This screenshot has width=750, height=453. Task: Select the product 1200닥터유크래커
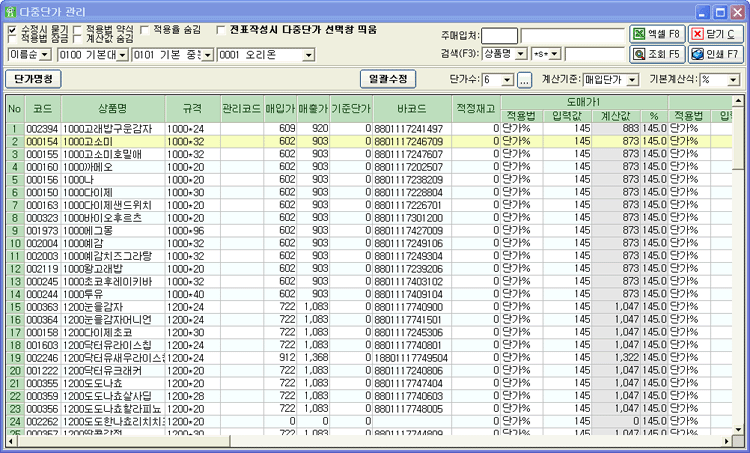tap(113, 371)
